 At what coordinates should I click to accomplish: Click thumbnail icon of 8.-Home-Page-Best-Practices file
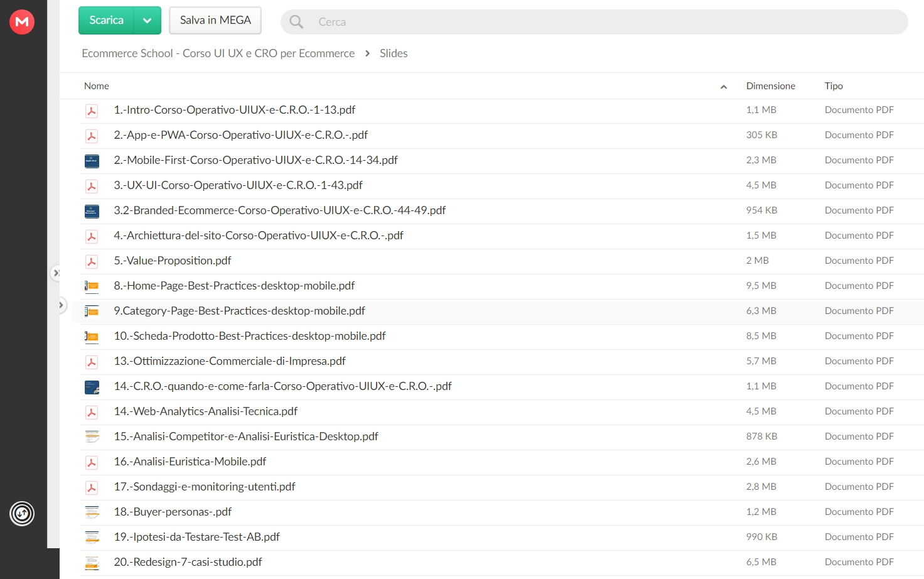[92, 287]
